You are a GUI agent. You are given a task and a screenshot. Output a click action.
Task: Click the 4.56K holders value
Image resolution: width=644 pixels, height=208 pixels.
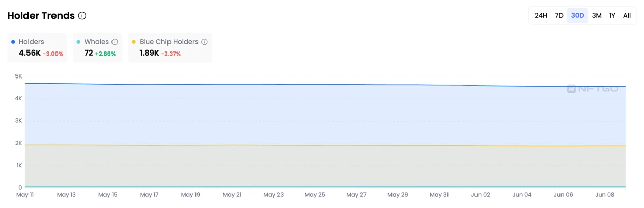point(30,53)
